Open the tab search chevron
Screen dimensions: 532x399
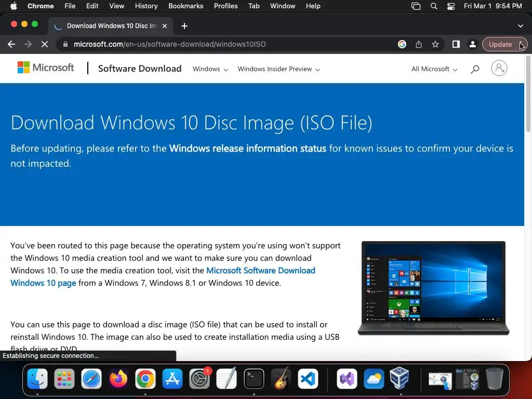[521, 26]
